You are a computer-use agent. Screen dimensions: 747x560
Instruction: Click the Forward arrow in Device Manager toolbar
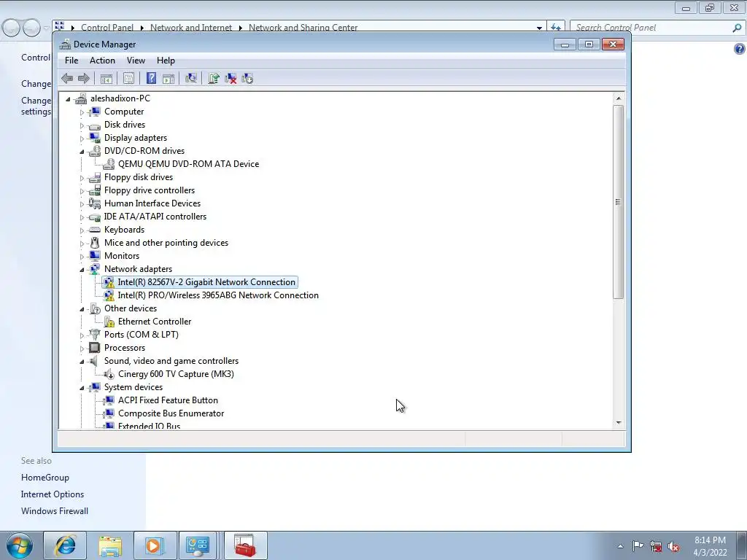click(x=84, y=78)
